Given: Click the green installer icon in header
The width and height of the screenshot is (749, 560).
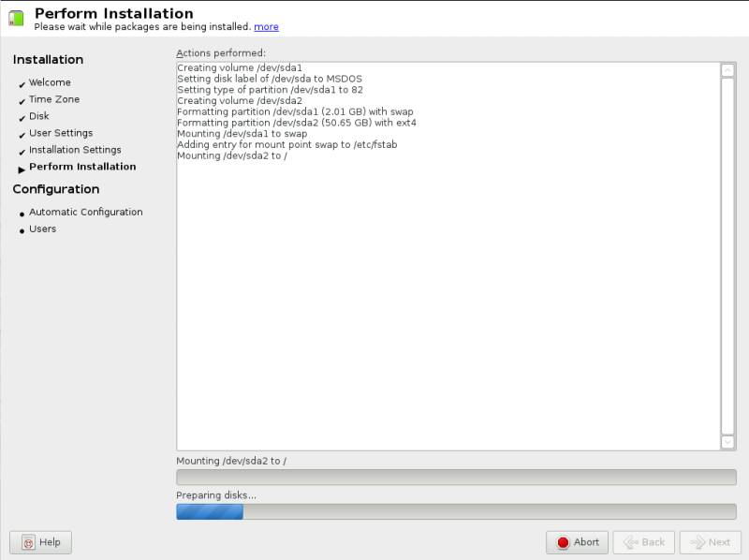Looking at the screenshot, I should point(16,19).
